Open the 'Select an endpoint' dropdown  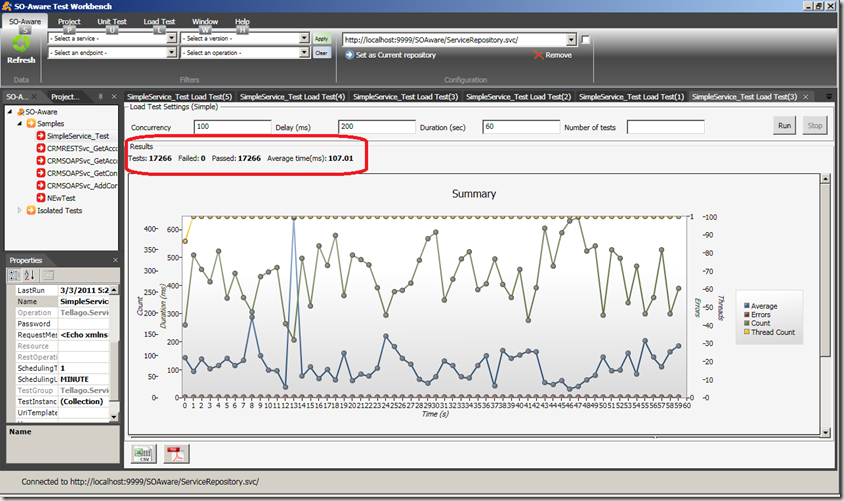coord(171,53)
